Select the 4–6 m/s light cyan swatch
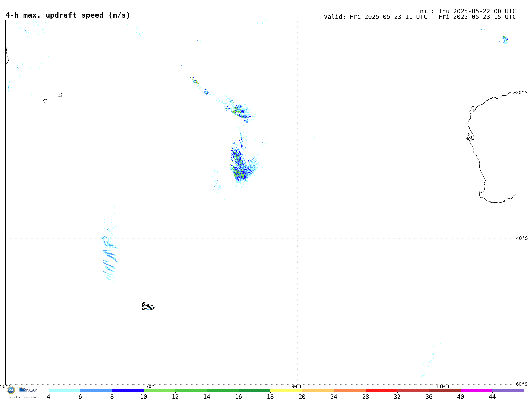 click(x=64, y=390)
